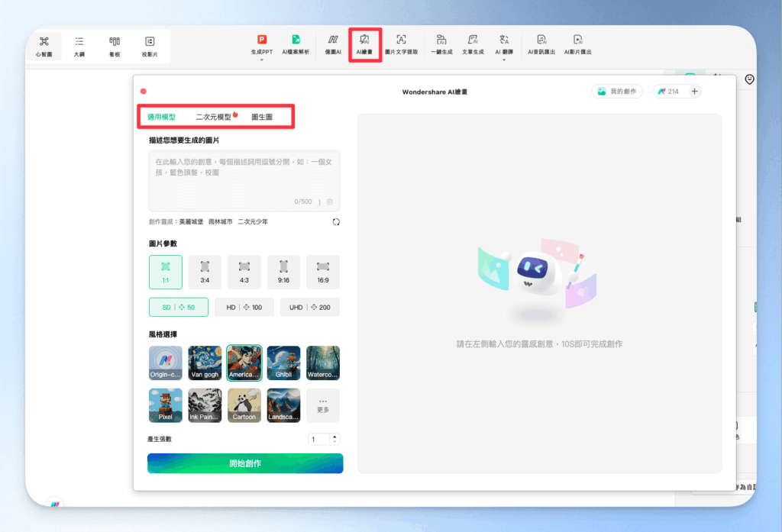Click the 214 credits balance

click(x=669, y=92)
